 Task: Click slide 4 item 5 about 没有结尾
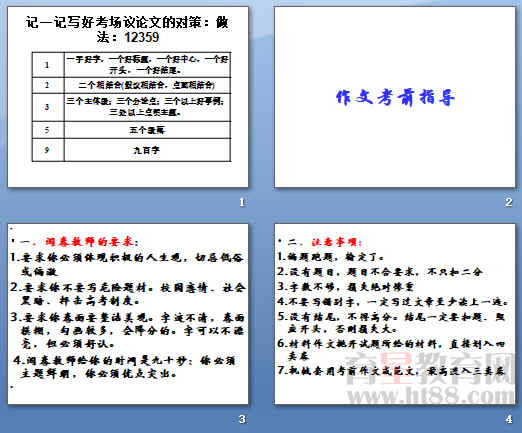pyautogui.click(x=392, y=322)
